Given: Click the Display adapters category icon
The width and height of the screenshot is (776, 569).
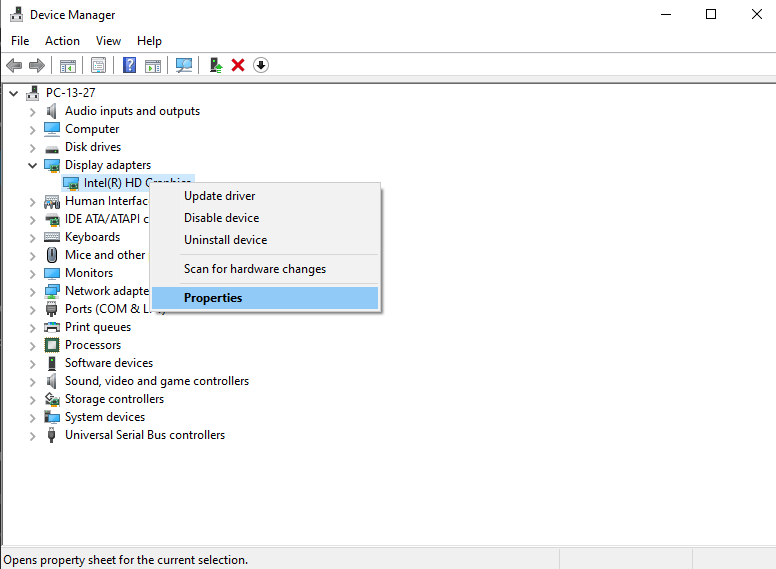Looking at the screenshot, I should tap(52, 165).
